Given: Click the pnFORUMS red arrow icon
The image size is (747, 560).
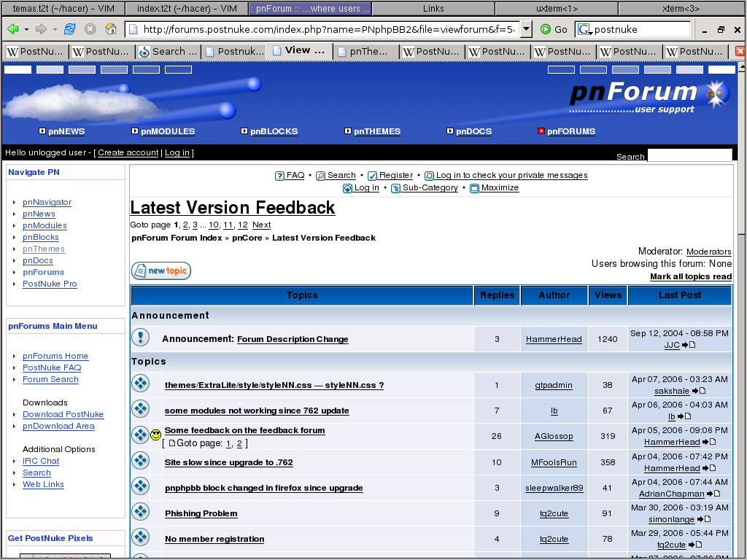Looking at the screenshot, I should [x=541, y=131].
